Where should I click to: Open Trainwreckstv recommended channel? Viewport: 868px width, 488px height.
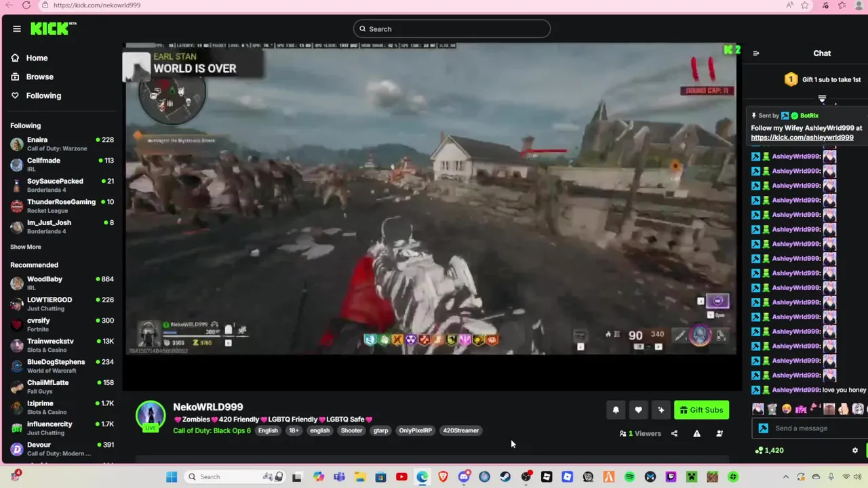click(x=62, y=345)
